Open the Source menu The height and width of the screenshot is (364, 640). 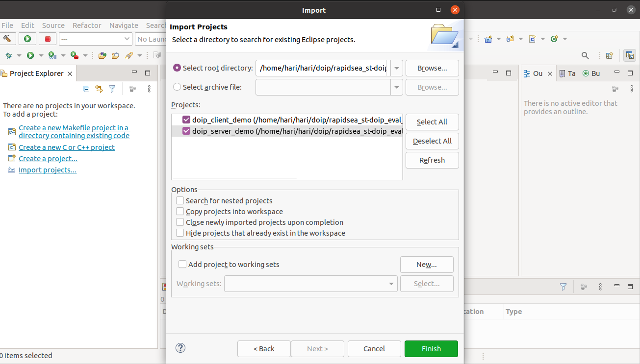(53, 25)
